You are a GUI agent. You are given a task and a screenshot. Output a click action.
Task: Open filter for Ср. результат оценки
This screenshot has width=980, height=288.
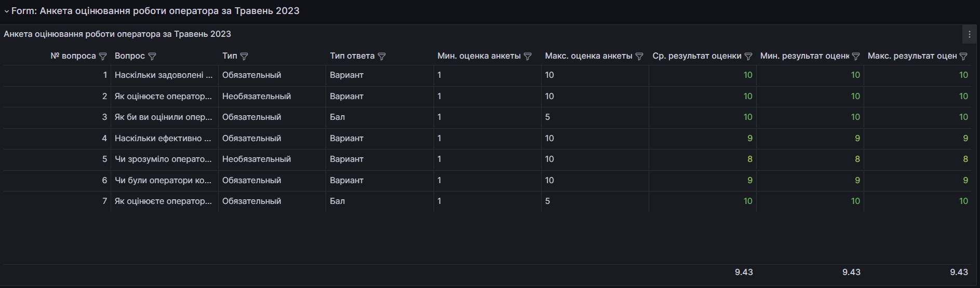[x=748, y=56]
